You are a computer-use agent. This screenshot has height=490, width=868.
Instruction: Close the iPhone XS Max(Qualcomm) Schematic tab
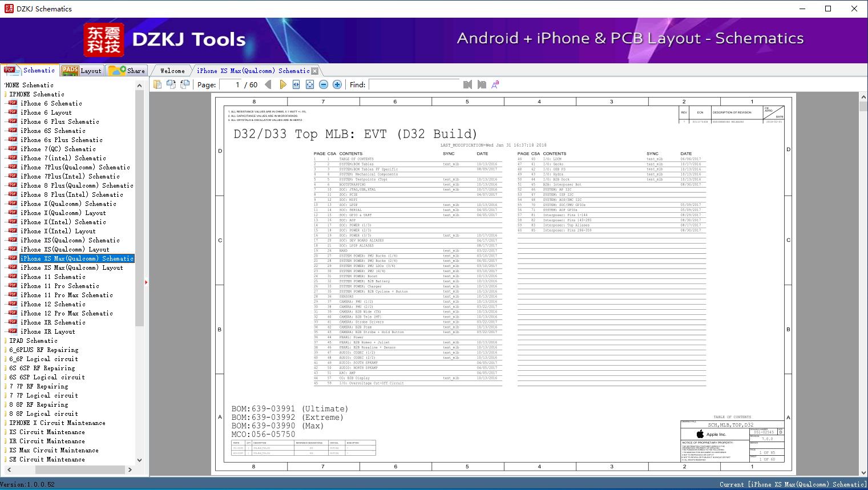(x=314, y=71)
